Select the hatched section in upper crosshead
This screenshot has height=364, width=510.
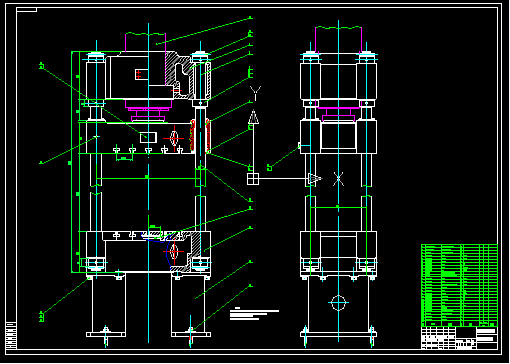178,75
